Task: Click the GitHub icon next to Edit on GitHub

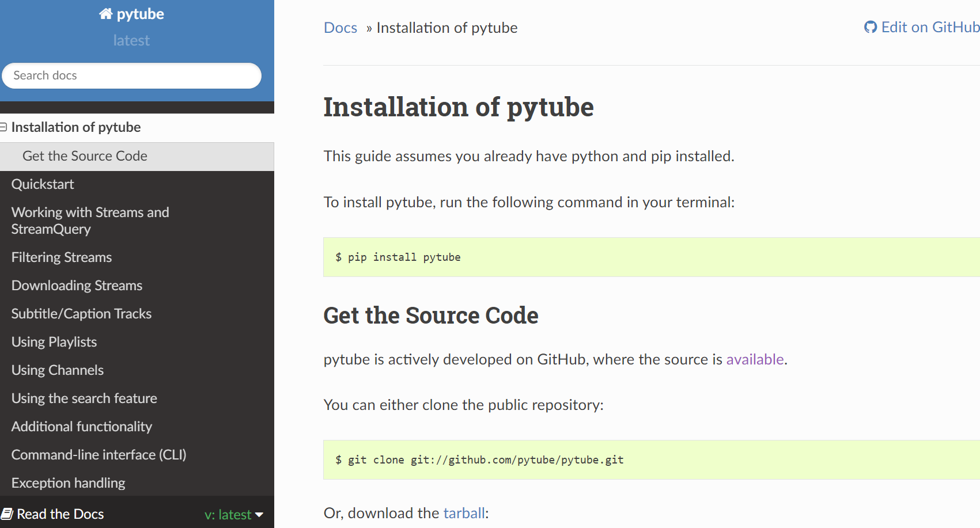Action: 871,27
